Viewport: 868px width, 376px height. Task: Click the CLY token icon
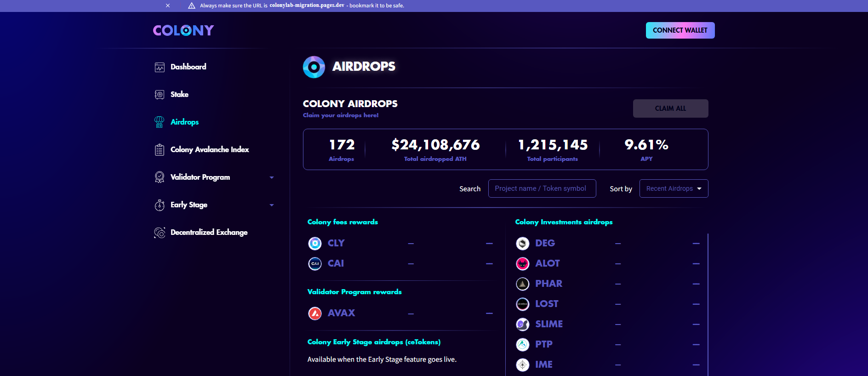click(x=315, y=243)
